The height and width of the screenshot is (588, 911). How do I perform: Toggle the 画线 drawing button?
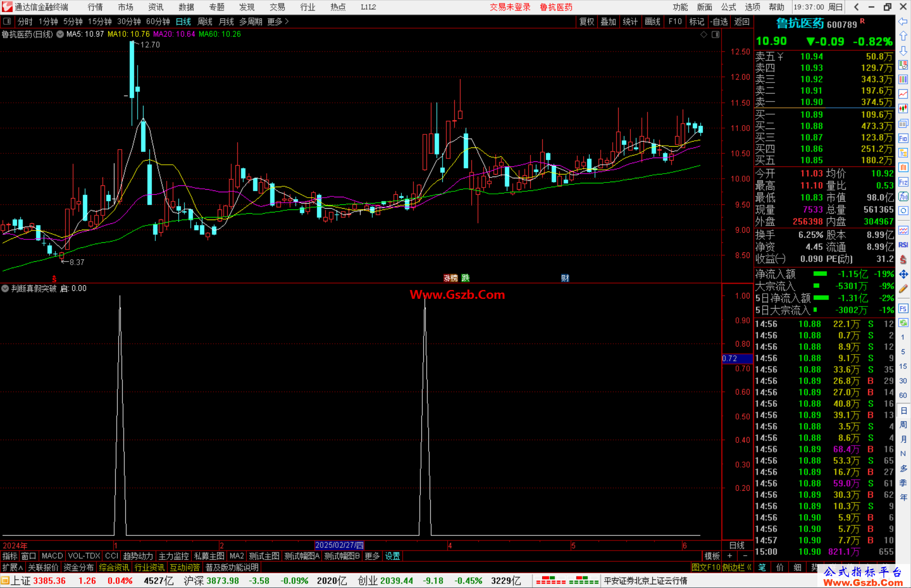point(652,21)
